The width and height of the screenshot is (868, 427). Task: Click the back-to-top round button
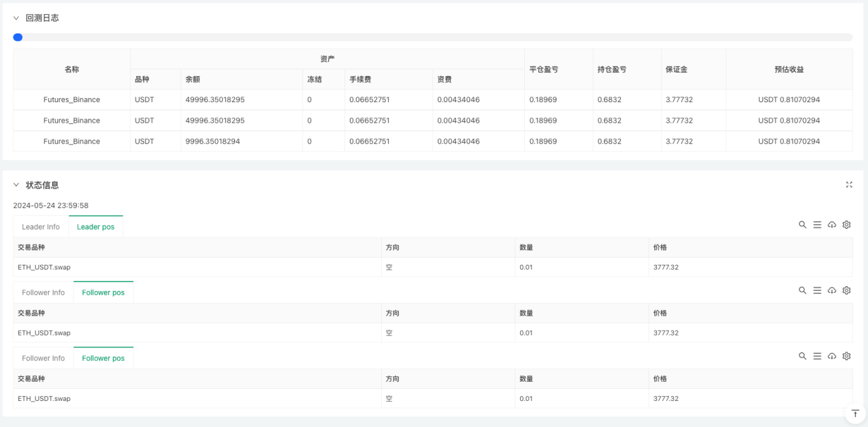coord(855,414)
